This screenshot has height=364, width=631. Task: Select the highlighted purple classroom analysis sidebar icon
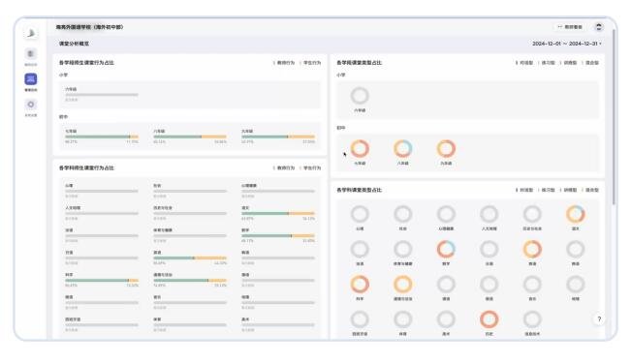(x=31, y=79)
